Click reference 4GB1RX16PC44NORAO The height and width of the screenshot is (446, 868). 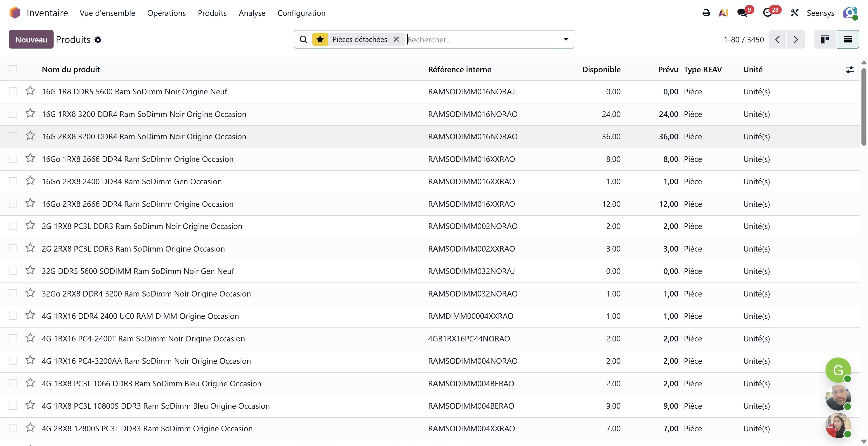pyautogui.click(x=469, y=339)
